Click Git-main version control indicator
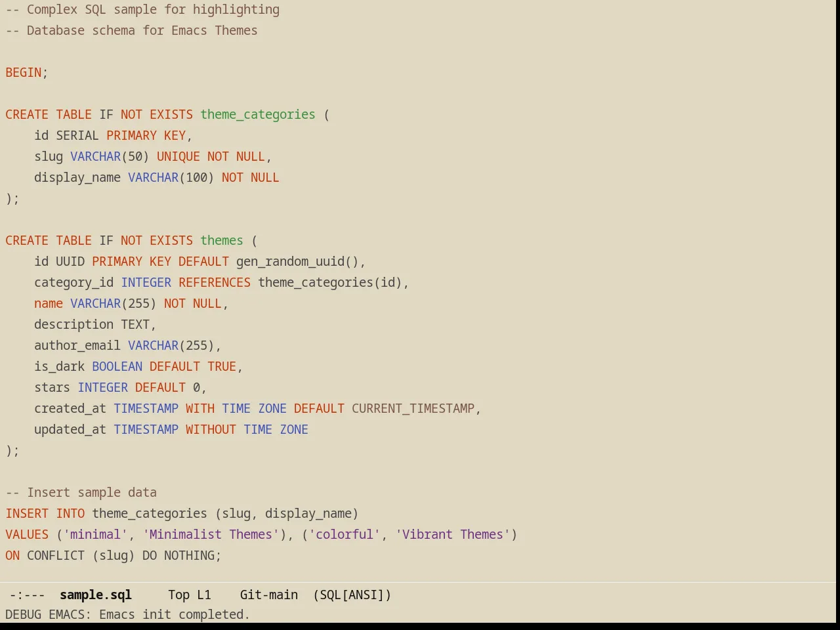Screen dimensions: 840x630 [269, 595]
